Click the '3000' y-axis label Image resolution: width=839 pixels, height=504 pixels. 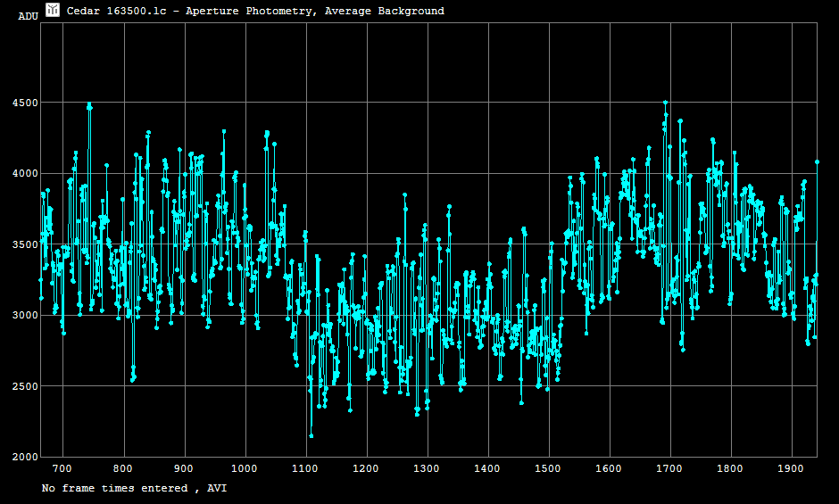pos(25,315)
